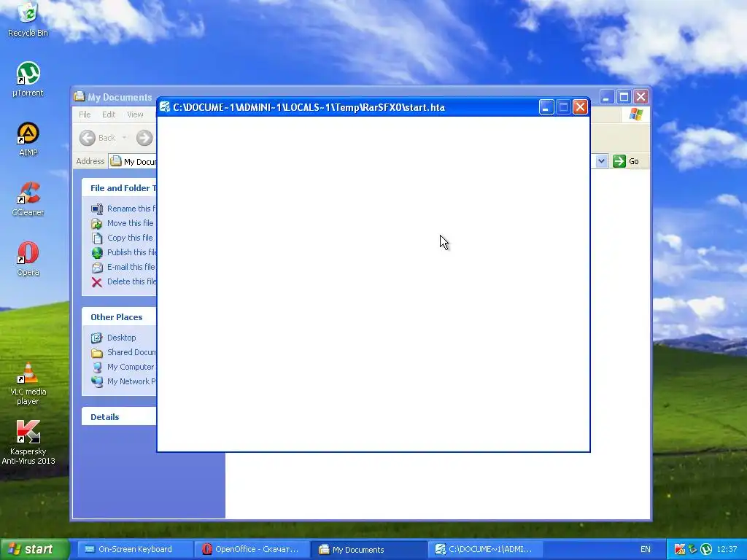
Task: Click the start.hta window title bar icon
Action: (165, 106)
